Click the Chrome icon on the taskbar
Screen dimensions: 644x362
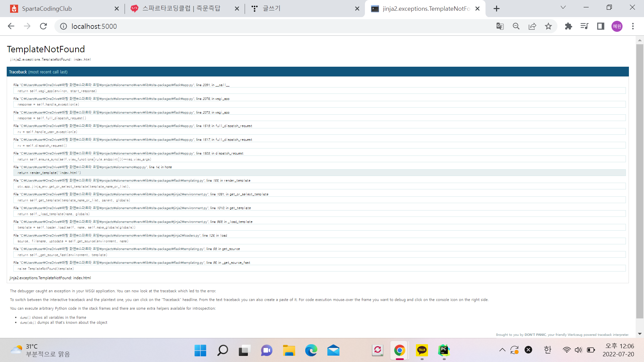pos(399,351)
